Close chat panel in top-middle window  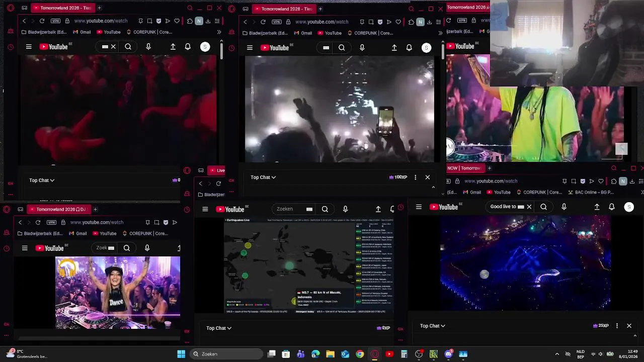pos(428,177)
